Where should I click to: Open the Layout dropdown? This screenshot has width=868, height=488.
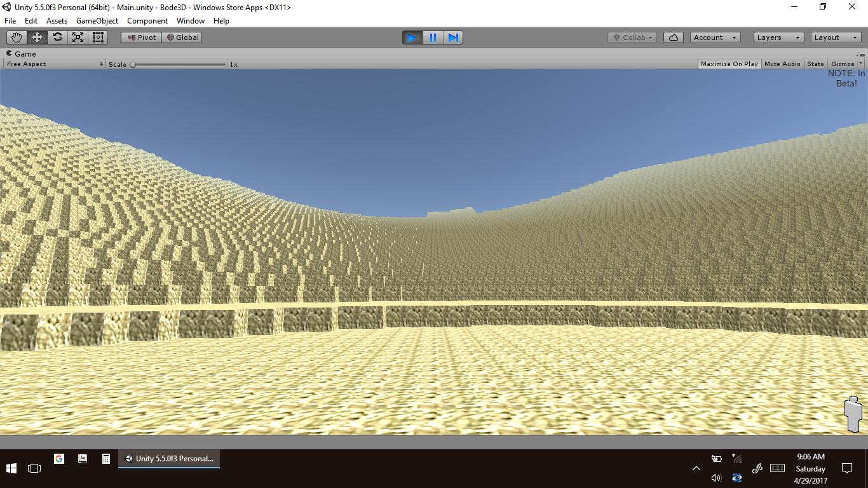pyautogui.click(x=836, y=37)
